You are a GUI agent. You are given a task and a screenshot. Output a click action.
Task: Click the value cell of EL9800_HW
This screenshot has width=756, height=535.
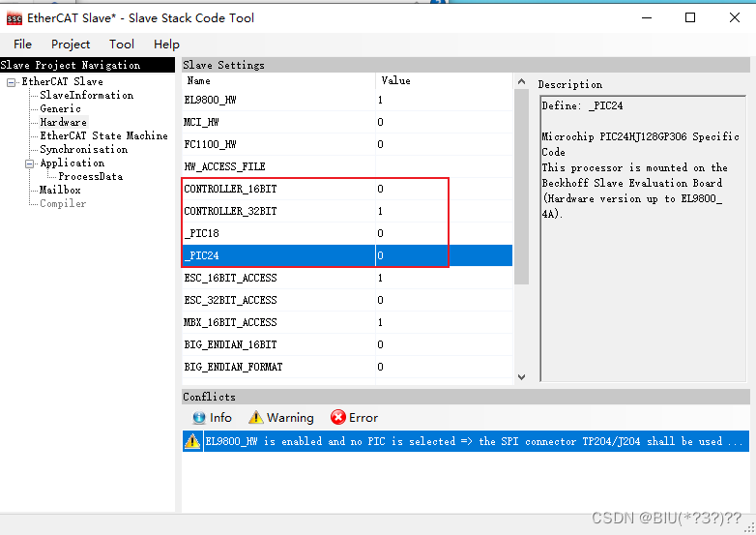(444, 100)
